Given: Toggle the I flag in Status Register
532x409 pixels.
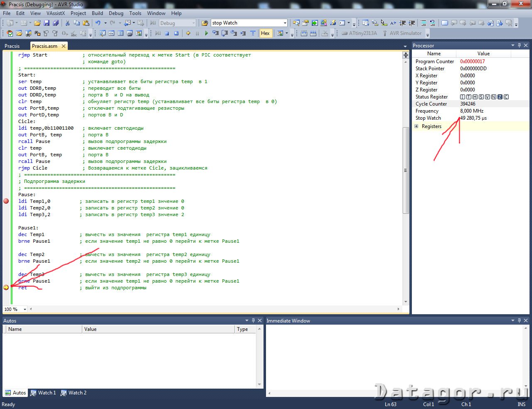Looking at the screenshot, I should pyautogui.click(x=463, y=97).
